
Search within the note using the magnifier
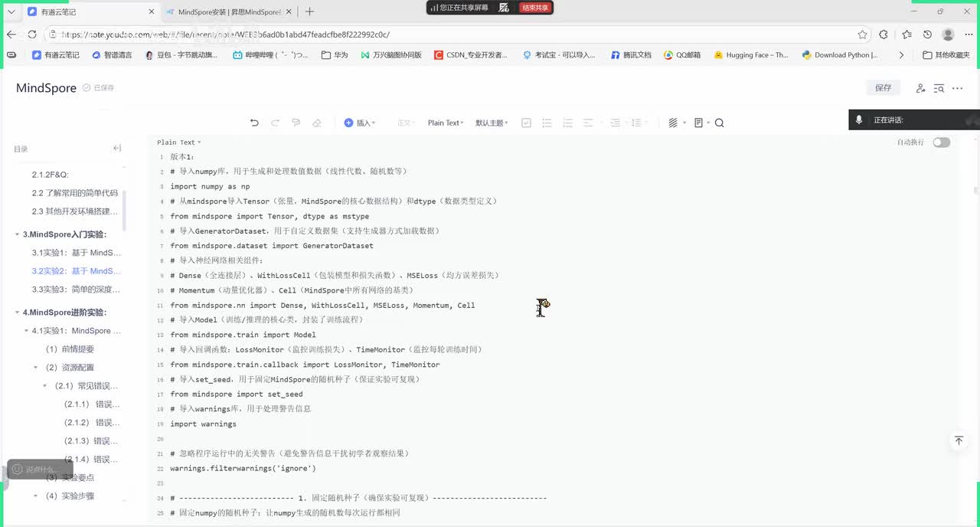719,123
